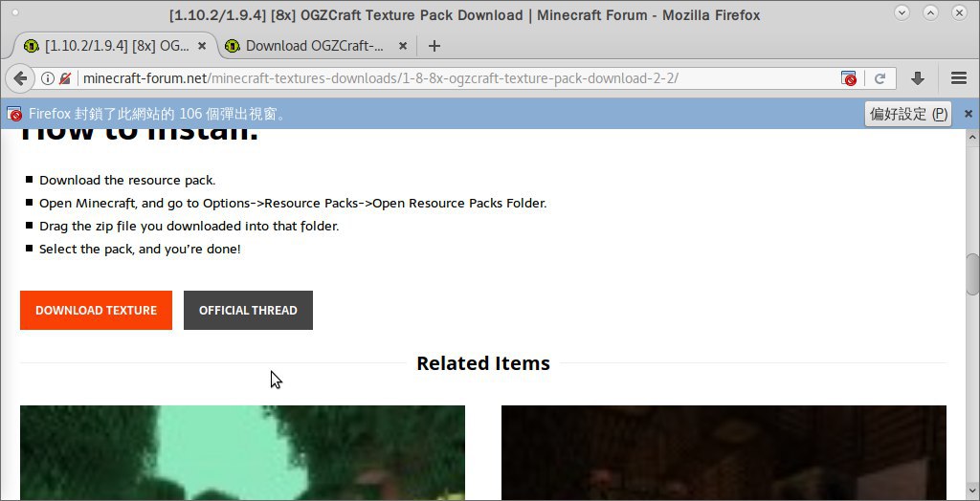Click the 'Related Items' heading
This screenshot has width=980, height=501.
click(x=483, y=363)
